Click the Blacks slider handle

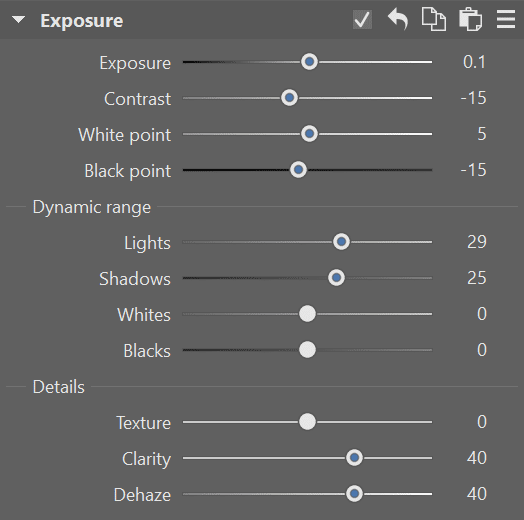coord(307,350)
